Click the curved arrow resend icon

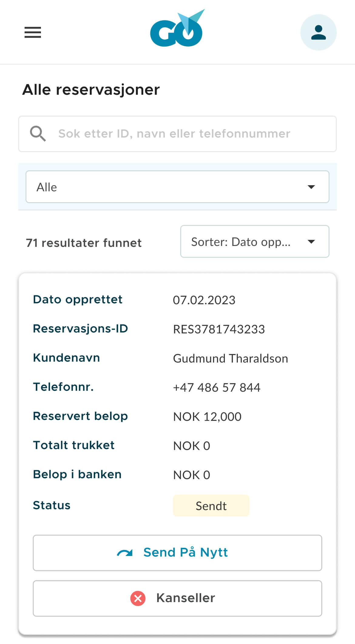[x=125, y=553]
